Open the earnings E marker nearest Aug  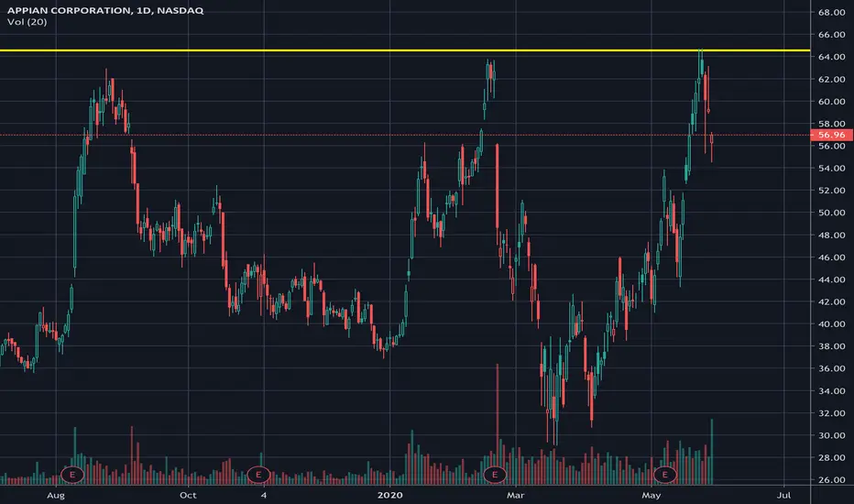pyautogui.click(x=71, y=475)
